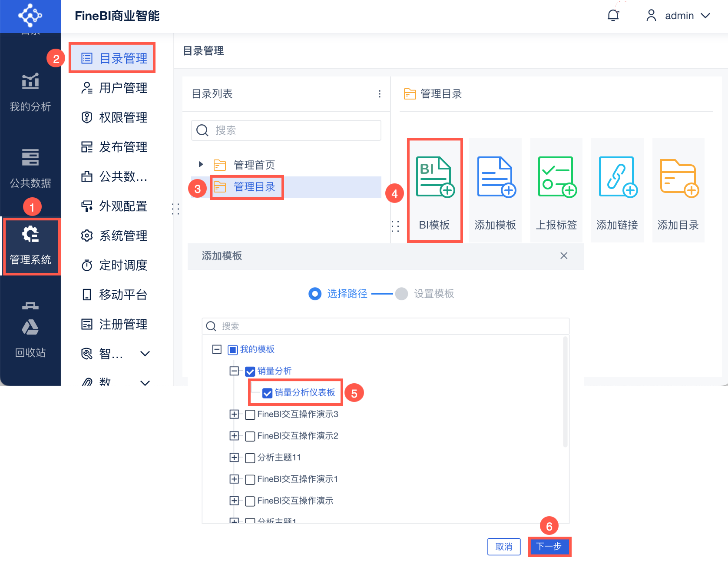
Task: Expand the 数 submenu chevron
Action: point(145,383)
